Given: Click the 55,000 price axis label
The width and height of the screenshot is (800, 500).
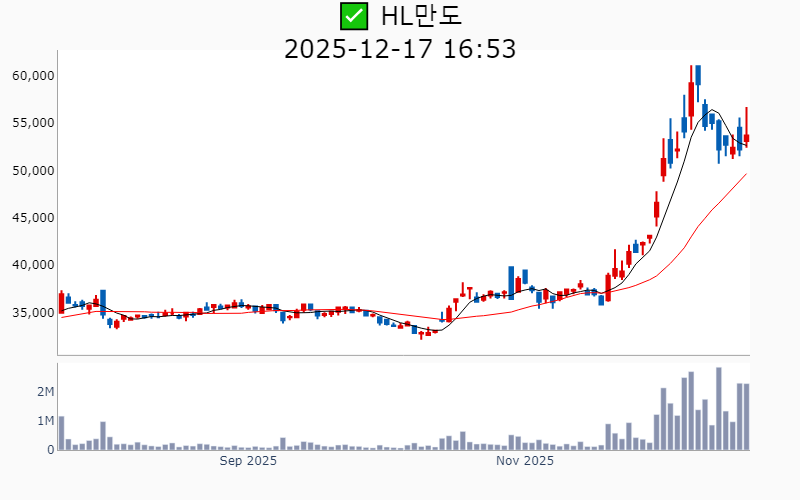Looking at the screenshot, I should click(x=33, y=123).
